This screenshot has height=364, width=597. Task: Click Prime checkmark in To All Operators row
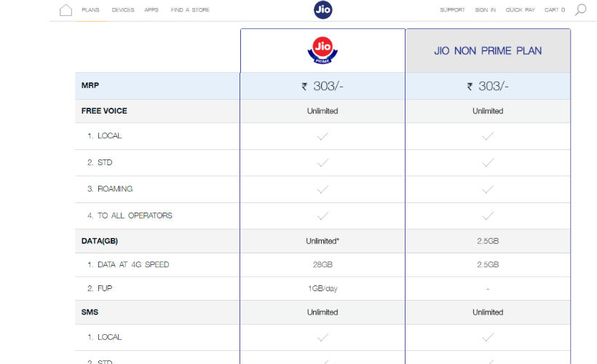click(323, 216)
